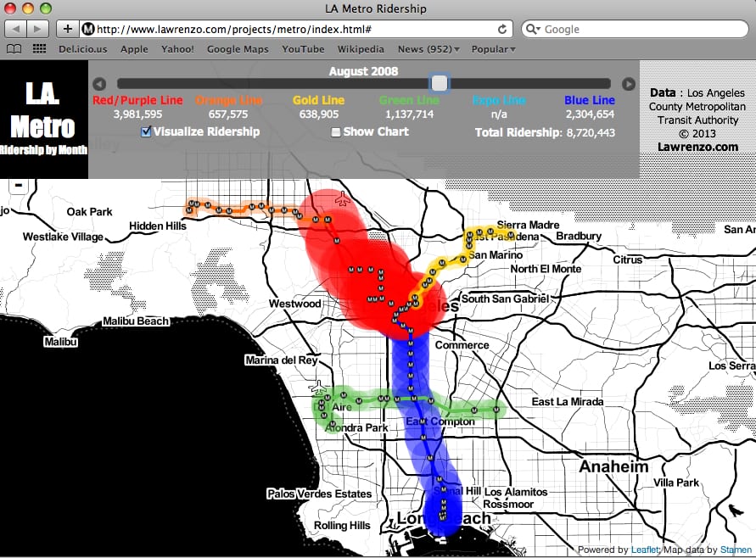Open the Leaflet attribution link
Screen dimensions: 756x558
pyautogui.click(x=645, y=550)
